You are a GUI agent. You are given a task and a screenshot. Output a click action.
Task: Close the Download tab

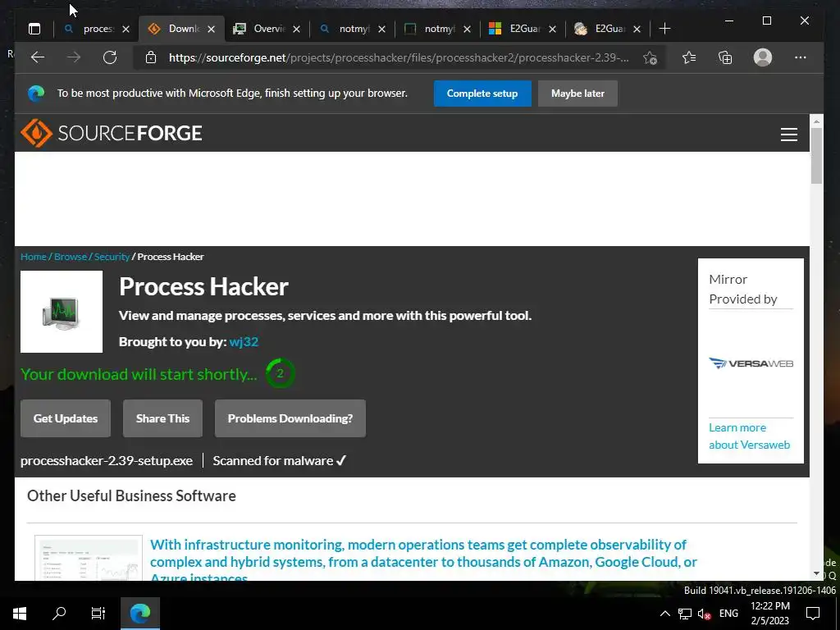211,29
